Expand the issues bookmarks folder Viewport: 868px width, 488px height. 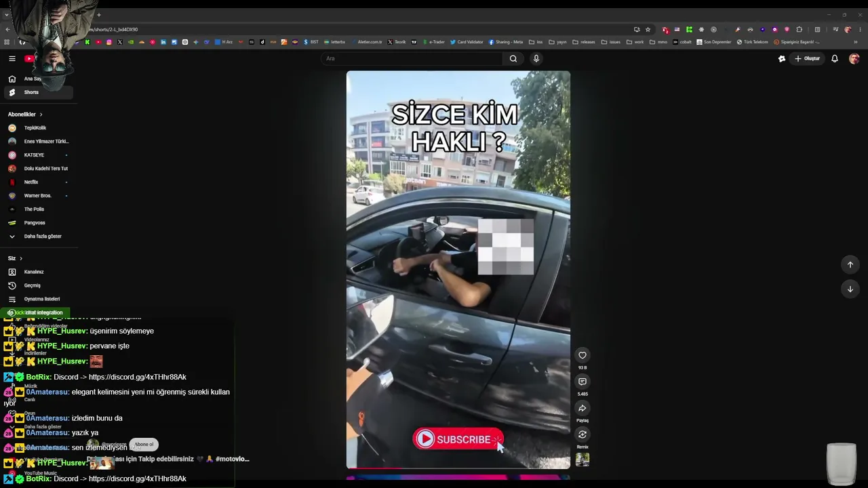pos(610,42)
